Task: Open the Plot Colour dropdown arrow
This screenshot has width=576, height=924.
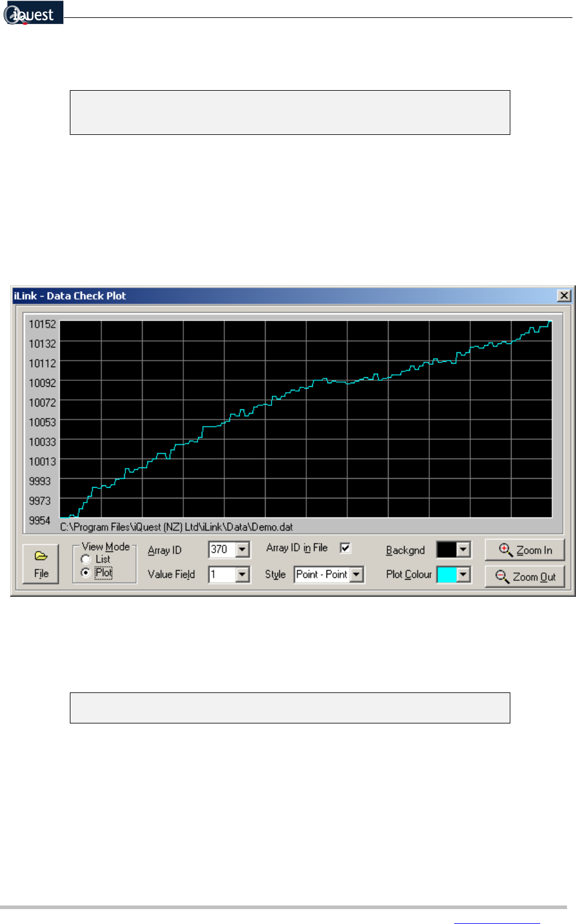Action: point(463,574)
